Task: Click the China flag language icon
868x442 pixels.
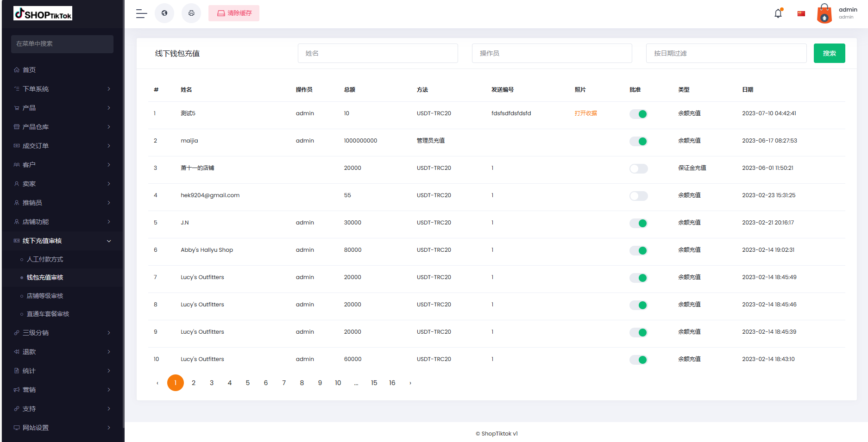Action: (x=801, y=13)
